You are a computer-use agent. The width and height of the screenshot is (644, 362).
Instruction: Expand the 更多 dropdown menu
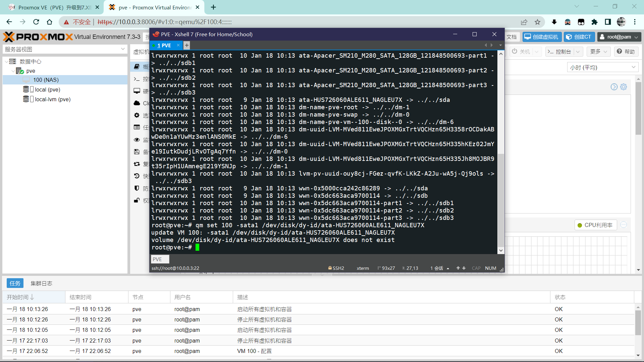tap(599, 52)
